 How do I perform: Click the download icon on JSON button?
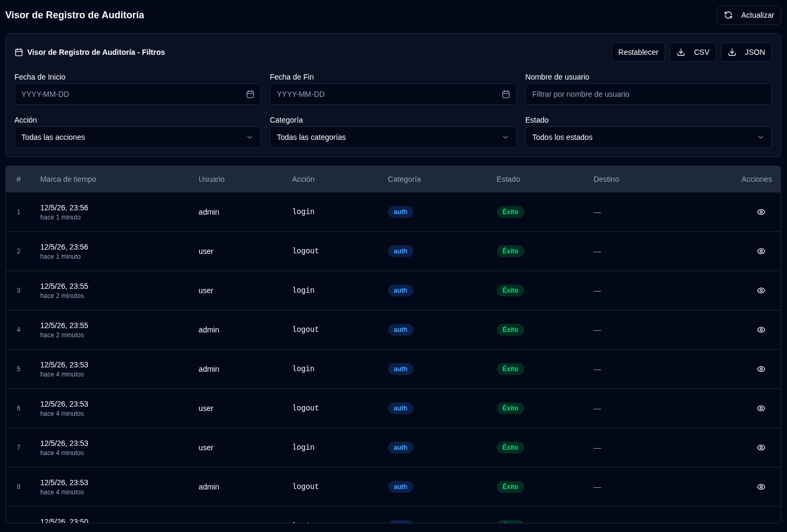point(732,52)
